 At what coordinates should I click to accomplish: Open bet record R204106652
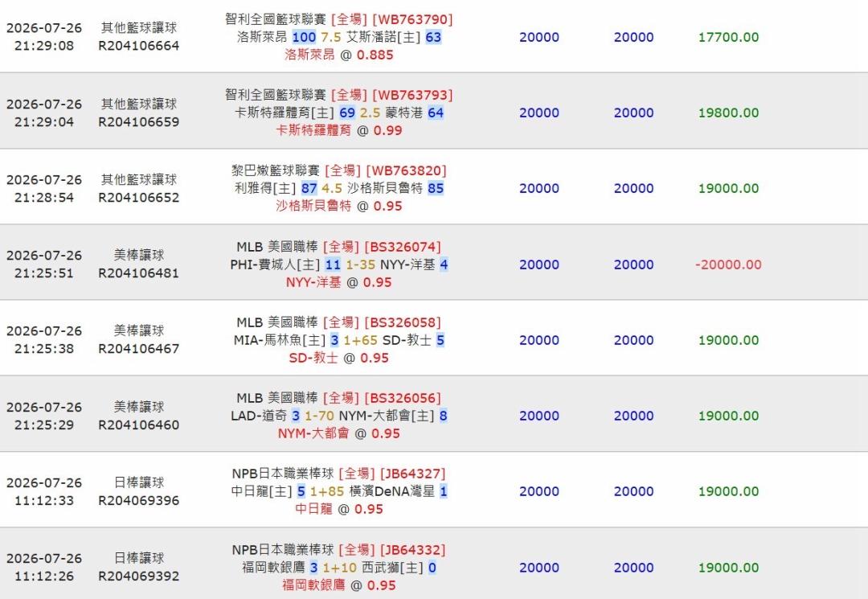[139, 198]
